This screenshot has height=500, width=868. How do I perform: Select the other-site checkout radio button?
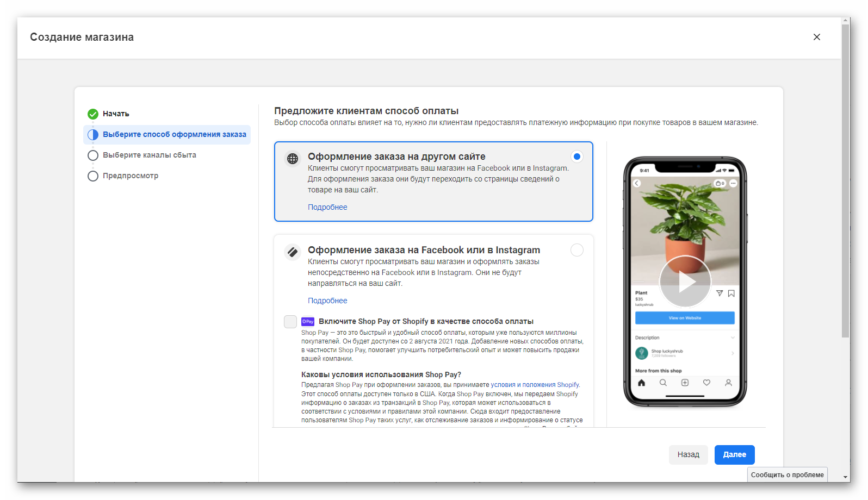click(x=577, y=157)
